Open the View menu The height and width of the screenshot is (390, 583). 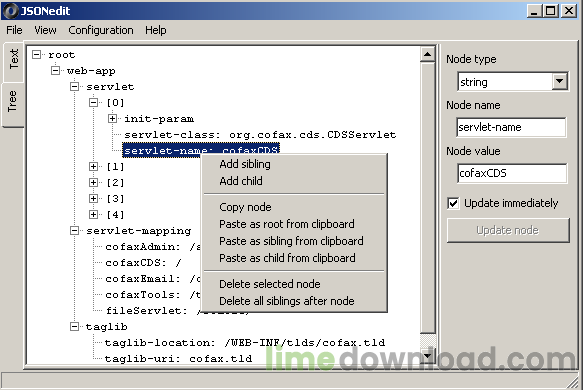point(45,30)
